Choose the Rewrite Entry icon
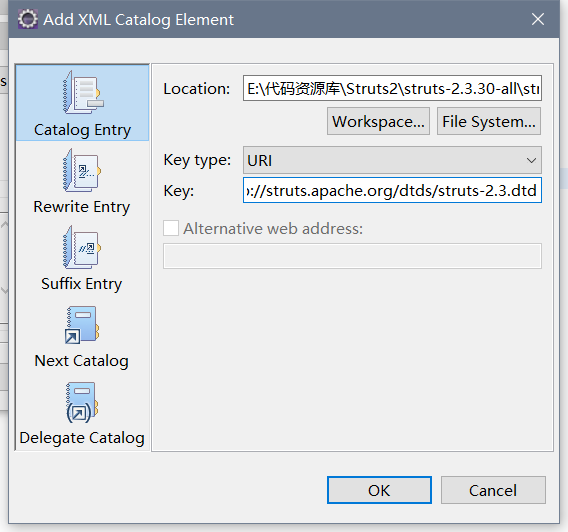The height and width of the screenshot is (532, 568). tap(82, 170)
